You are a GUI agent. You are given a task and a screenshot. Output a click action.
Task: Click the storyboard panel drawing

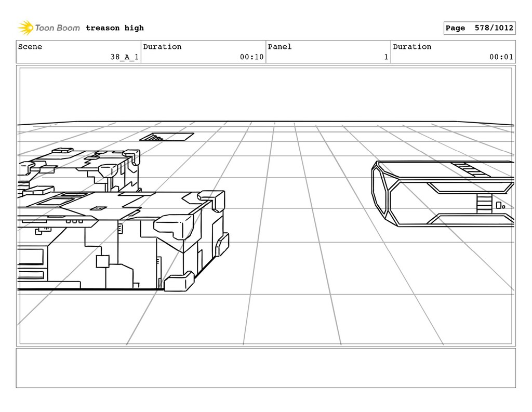[265, 206]
